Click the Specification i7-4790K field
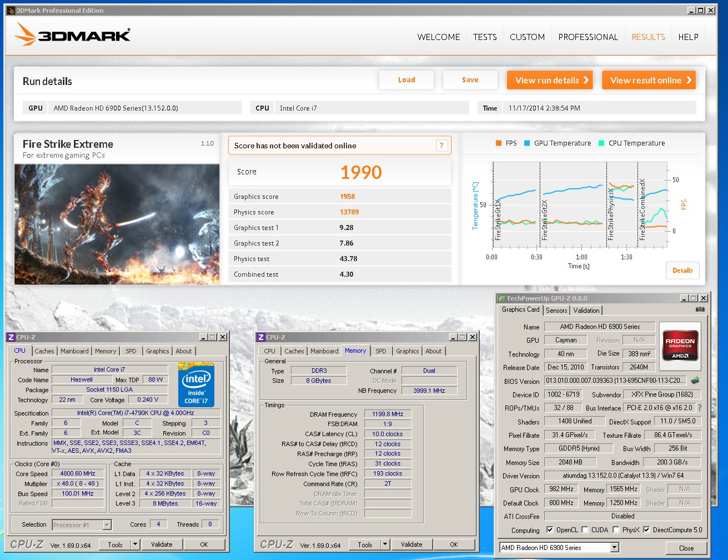This screenshot has height=560, width=728. [136, 413]
